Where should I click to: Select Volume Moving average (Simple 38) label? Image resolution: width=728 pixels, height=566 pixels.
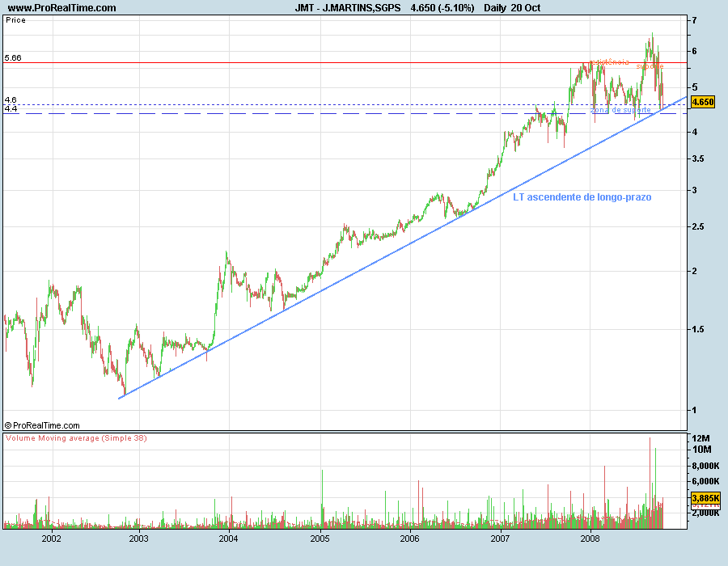76,438
